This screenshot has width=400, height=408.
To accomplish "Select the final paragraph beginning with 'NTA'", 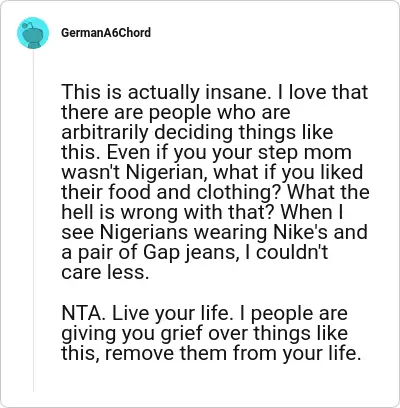I will [x=211, y=333].
